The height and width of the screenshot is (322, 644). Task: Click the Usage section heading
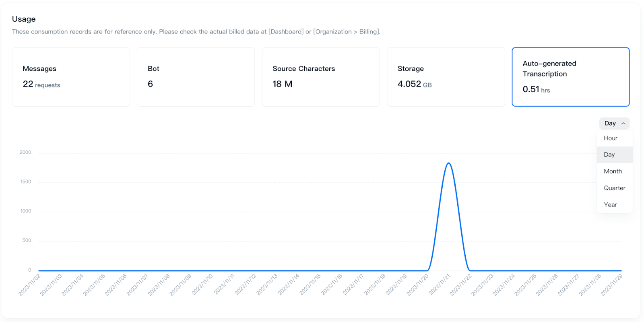click(24, 19)
